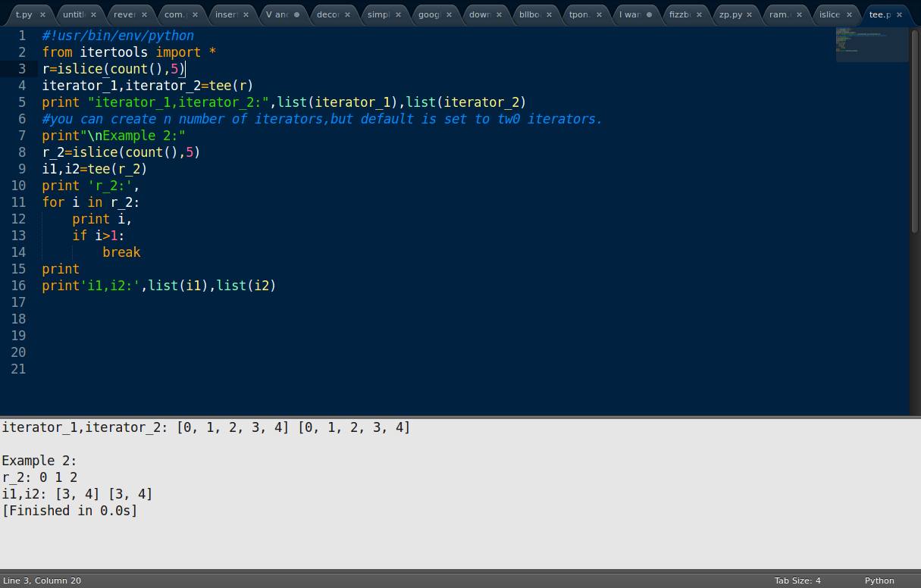Close the untitled tab
921x588 pixels.
click(93, 15)
